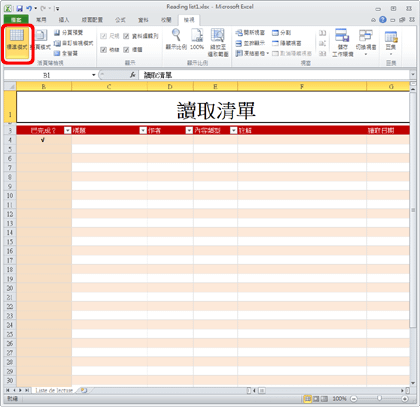Click the 100% zoom level in status bar
The height and width of the screenshot is (407, 420).
(339, 399)
